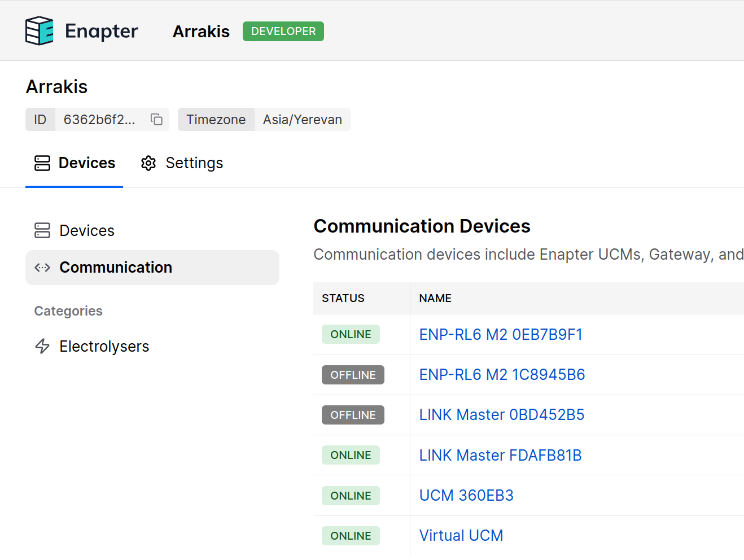The image size is (744, 560).
Task: Open the Virtual UCM device page
Action: (461, 535)
